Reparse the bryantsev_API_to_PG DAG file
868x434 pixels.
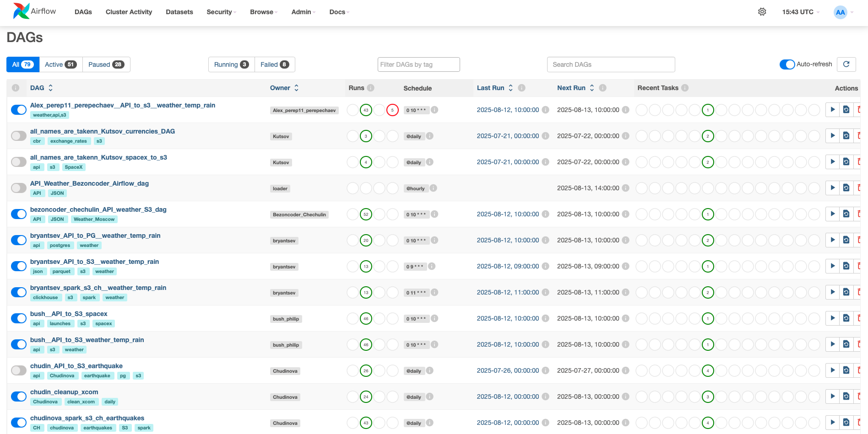(846, 240)
